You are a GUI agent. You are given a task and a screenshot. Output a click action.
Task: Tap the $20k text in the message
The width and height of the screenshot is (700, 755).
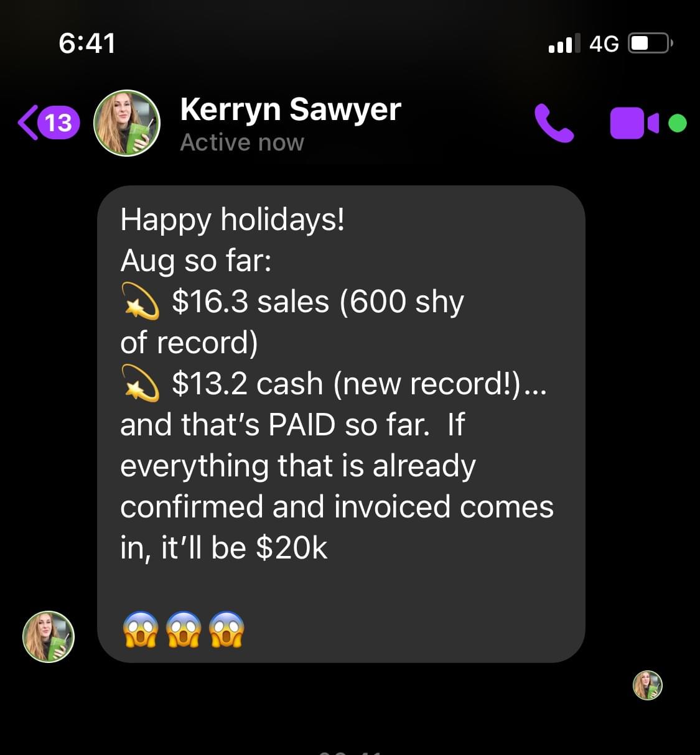(x=291, y=547)
